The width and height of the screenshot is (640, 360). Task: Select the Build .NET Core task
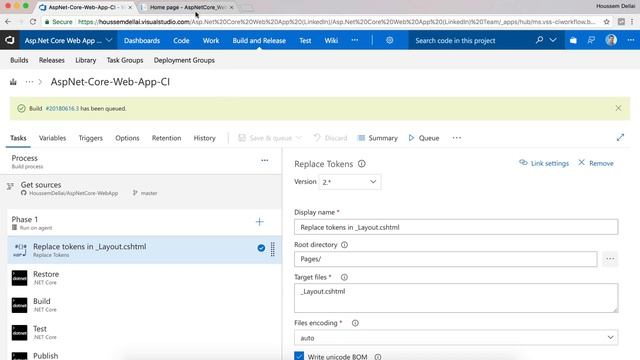coord(144,305)
